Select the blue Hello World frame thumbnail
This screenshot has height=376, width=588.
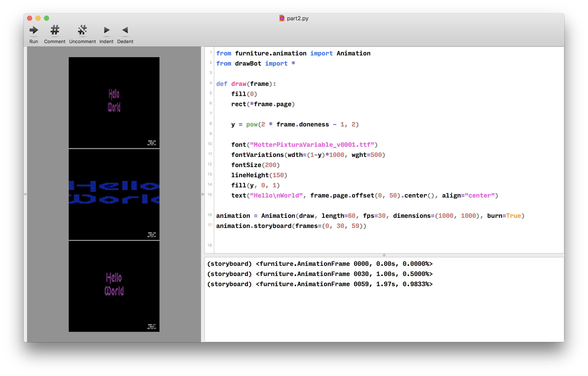pyautogui.click(x=114, y=194)
